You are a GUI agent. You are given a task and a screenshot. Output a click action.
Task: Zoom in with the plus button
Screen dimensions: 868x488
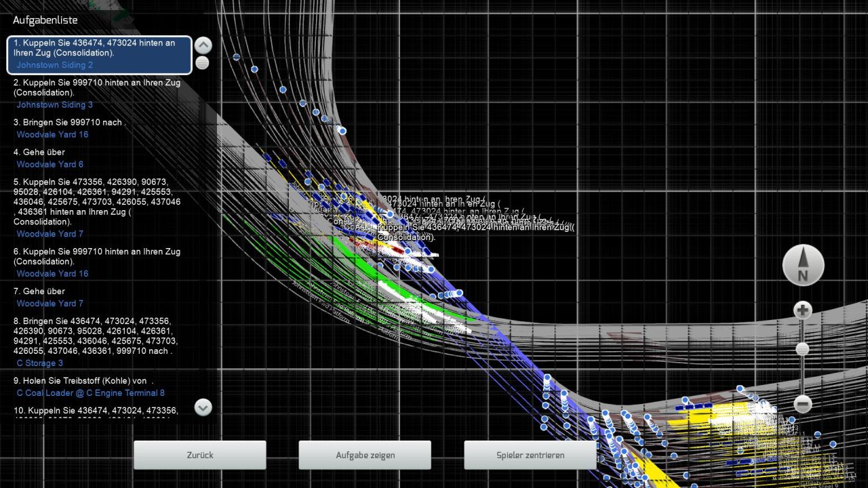(x=803, y=310)
